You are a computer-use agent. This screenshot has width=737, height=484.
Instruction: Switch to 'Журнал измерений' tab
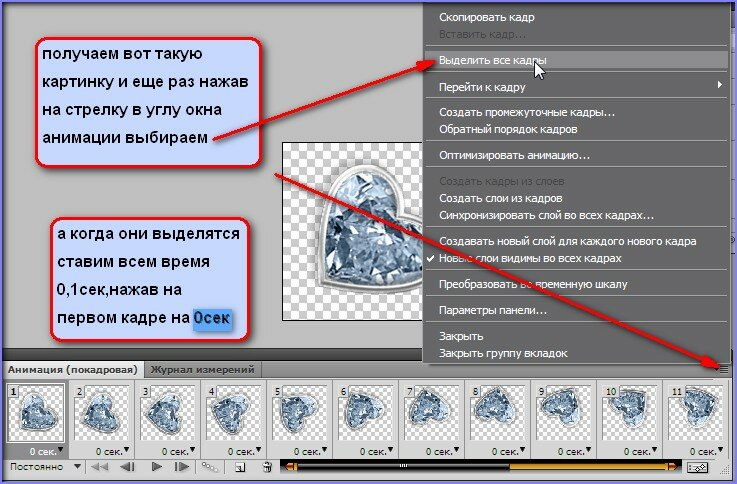click(x=203, y=370)
